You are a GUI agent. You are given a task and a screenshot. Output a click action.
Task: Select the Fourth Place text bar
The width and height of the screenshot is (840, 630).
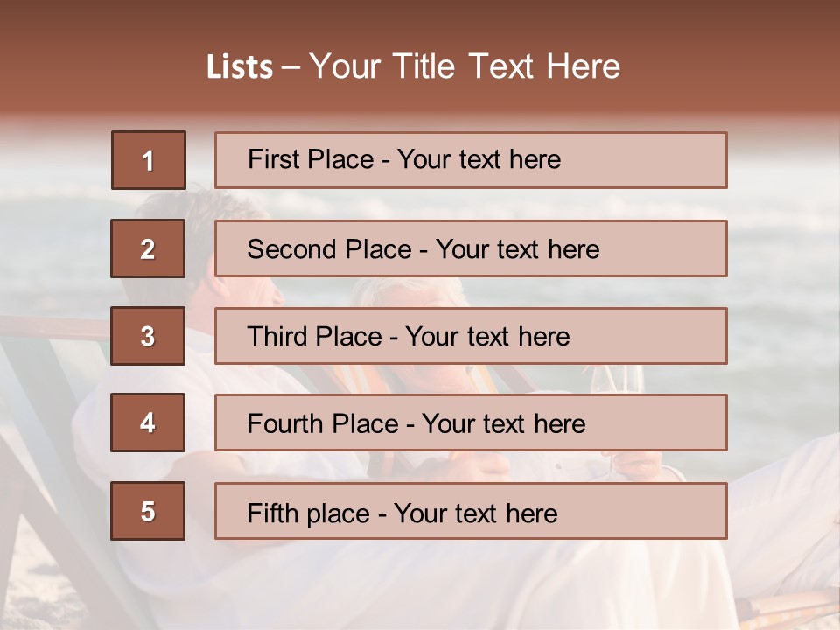point(470,423)
